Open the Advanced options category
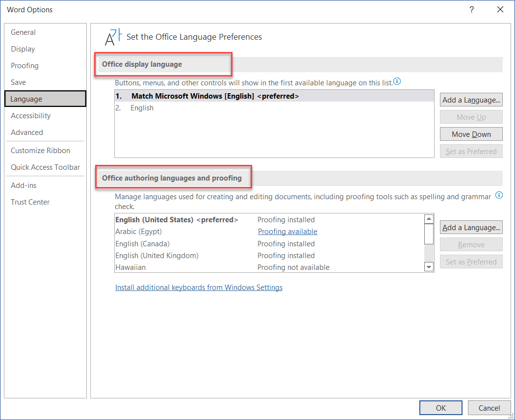 [x=45, y=132]
